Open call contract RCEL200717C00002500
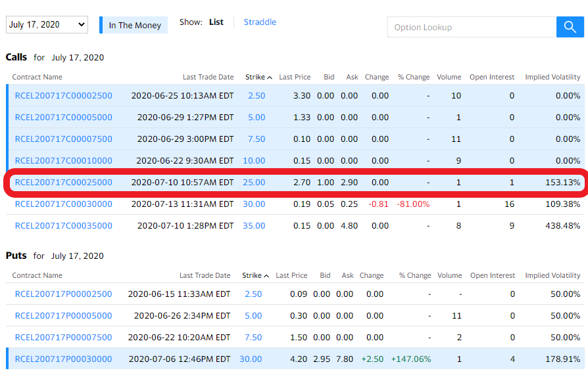588x381 pixels. coord(64,95)
